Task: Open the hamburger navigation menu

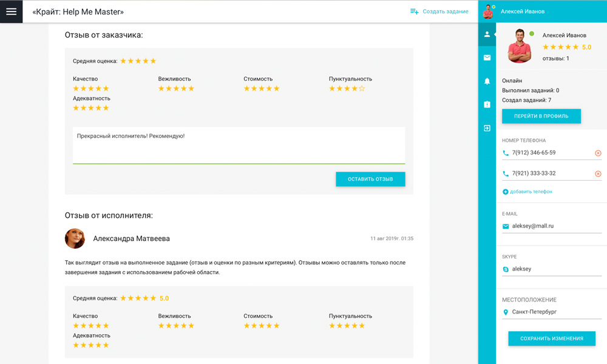Action: [11, 12]
